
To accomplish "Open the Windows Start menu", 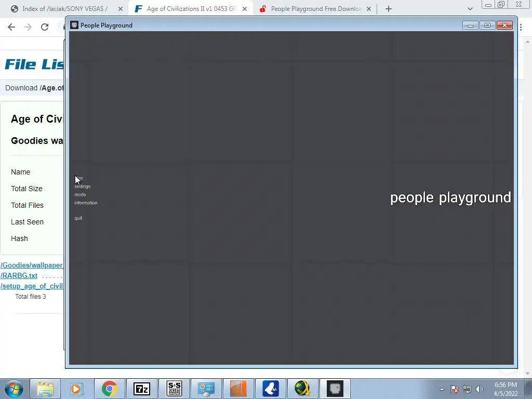I will click(14, 389).
